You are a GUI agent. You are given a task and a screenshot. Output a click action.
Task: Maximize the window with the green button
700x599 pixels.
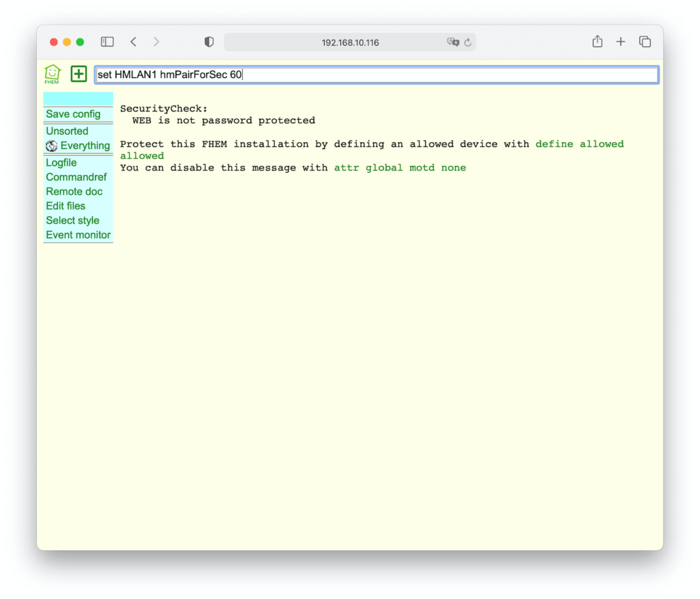click(x=81, y=42)
